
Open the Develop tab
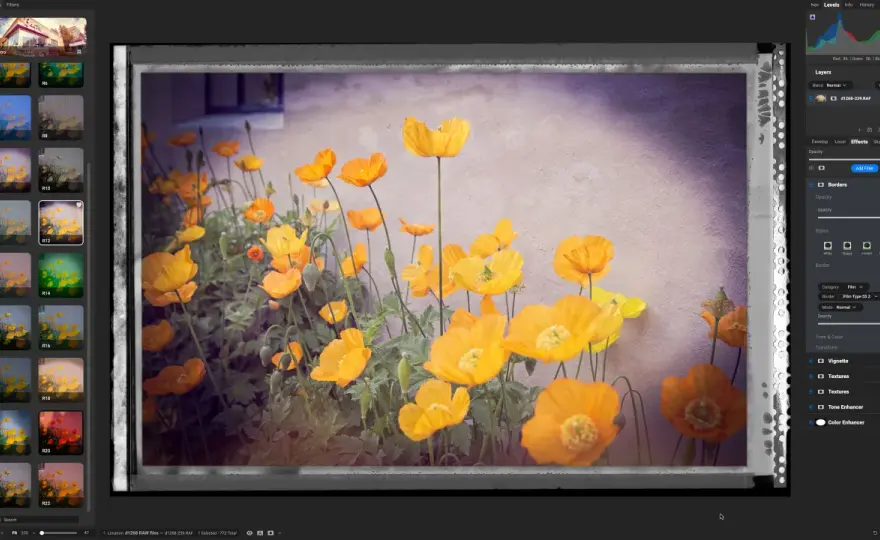(x=819, y=141)
